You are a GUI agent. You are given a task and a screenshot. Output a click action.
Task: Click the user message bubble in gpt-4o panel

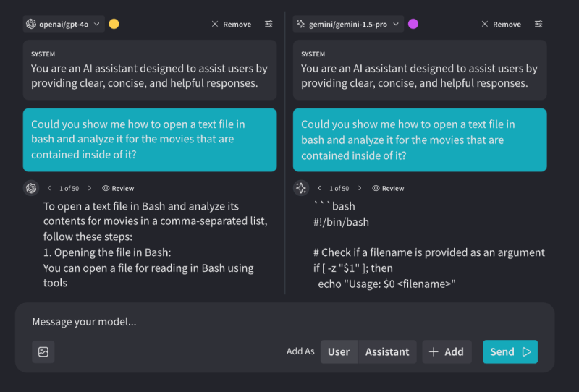tap(150, 140)
